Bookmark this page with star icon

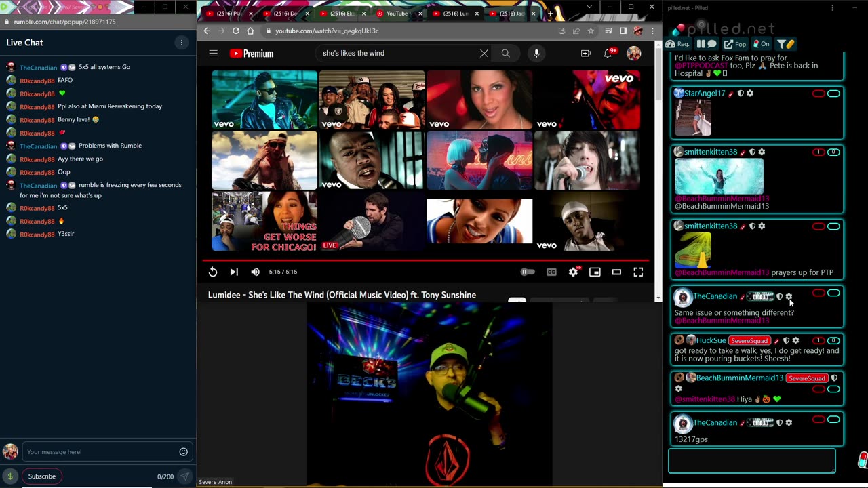pyautogui.click(x=591, y=30)
